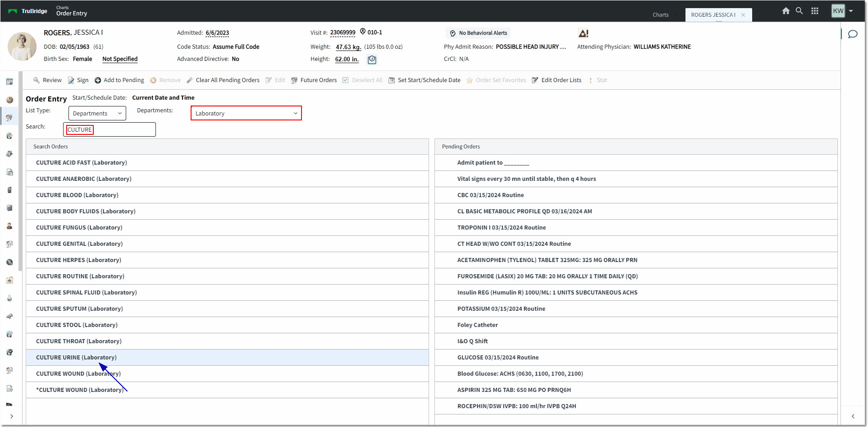Open the List Type Departments dropdown
The width and height of the screenshot is (868, 428).
pos(97,113)
